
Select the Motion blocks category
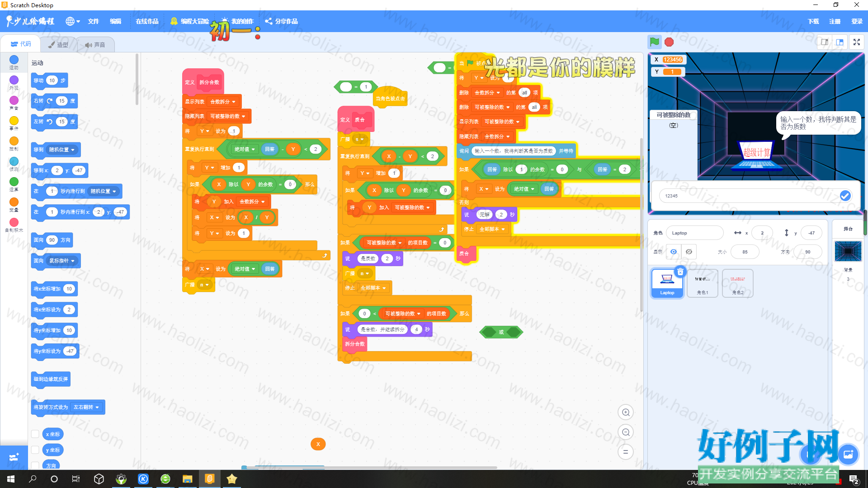coord(14,62)
